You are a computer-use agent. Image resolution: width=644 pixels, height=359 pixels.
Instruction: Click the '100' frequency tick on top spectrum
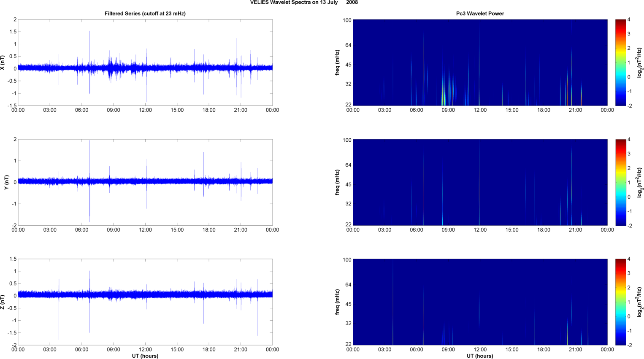347,20
